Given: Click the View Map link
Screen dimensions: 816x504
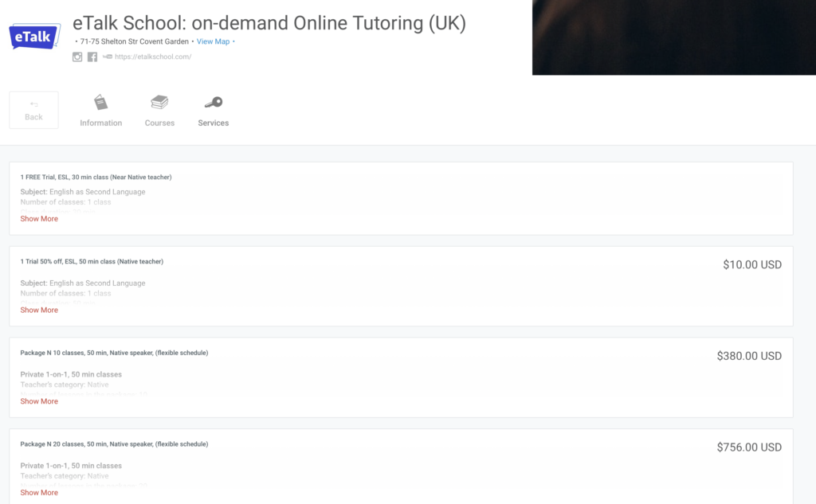Looking at the screenshot, I should pos(213,41).
